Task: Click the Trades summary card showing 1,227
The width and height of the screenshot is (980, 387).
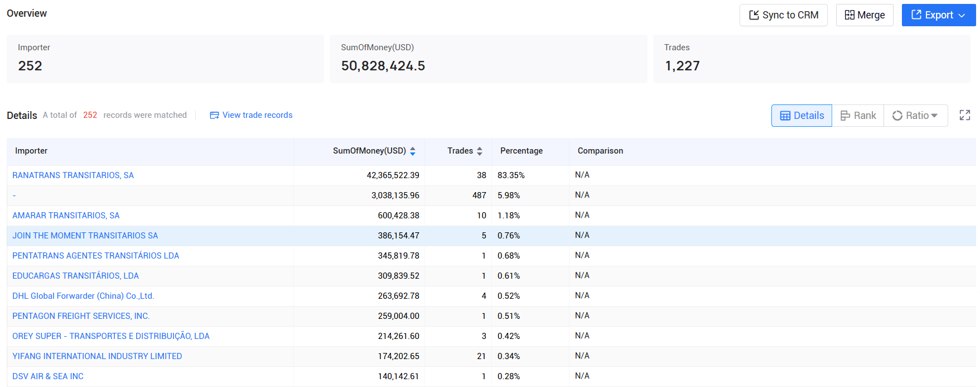Action: coord(812,59)
